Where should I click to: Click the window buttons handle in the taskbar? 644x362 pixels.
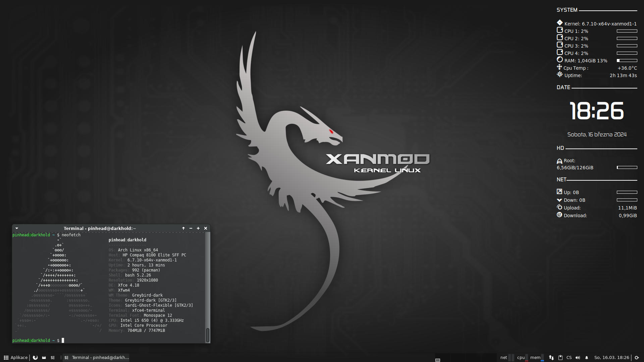[61, 358]
